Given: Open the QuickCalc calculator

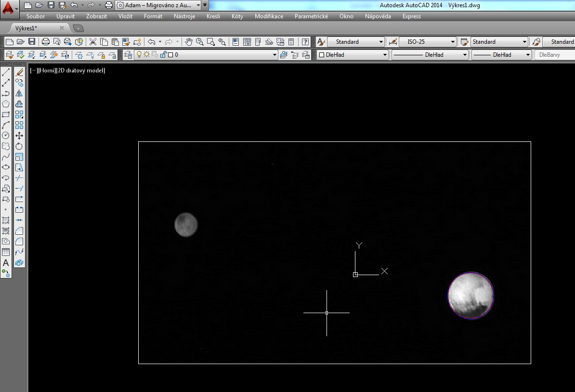Looking at the screenshot, I should point(291,42).
